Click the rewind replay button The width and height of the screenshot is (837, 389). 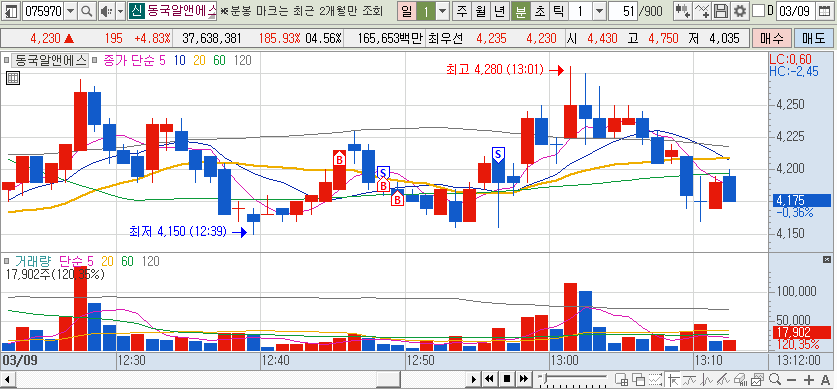coord(489,379)
